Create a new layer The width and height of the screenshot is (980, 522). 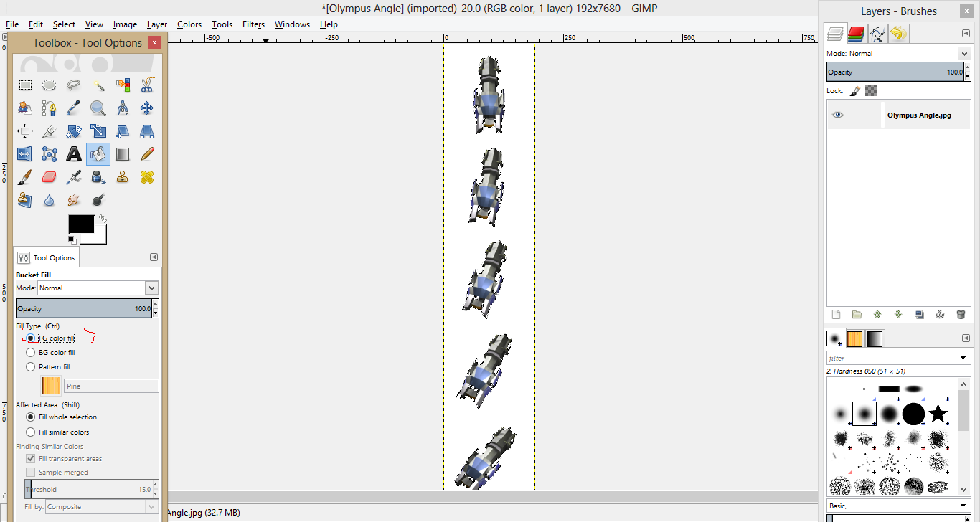836,314
